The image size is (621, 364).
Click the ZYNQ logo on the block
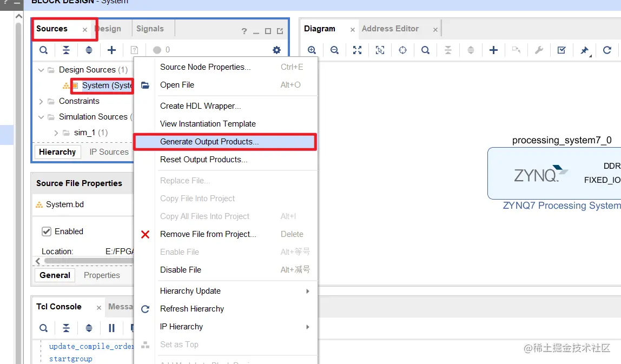point(540,174)
